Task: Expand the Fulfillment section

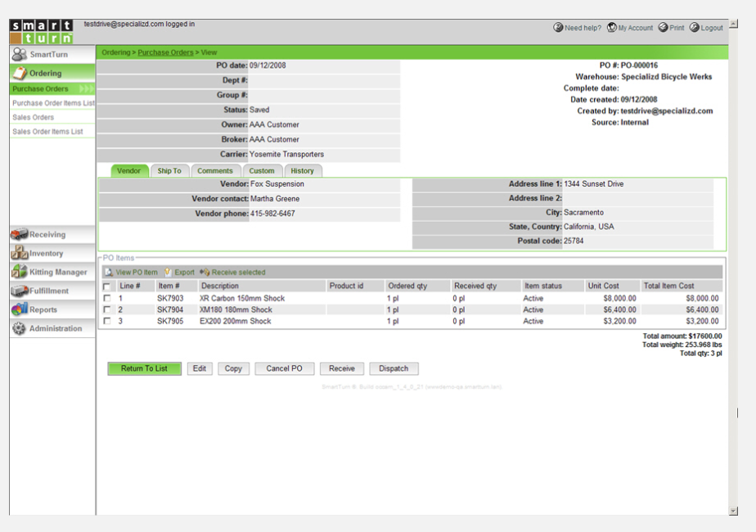Action: 52,291
